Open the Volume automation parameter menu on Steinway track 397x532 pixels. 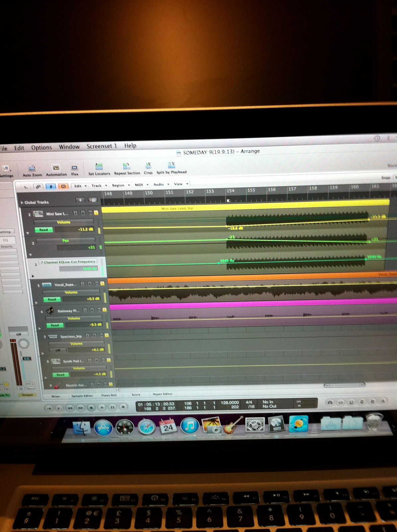pyautogui.click(x=74, y=318)
